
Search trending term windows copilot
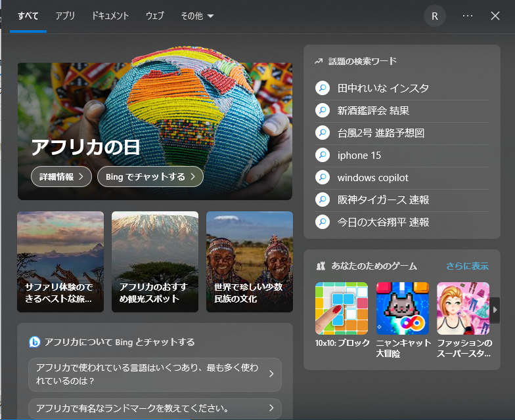click(373, 177)
